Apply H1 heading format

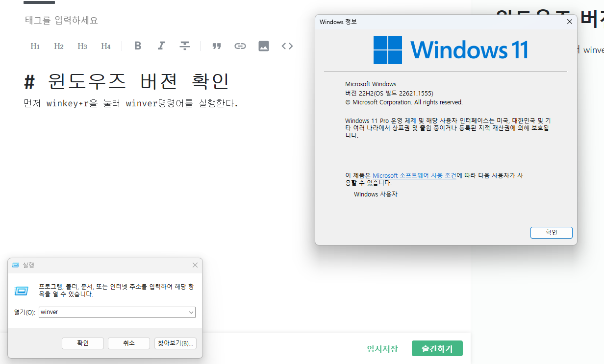click(35, 46)
